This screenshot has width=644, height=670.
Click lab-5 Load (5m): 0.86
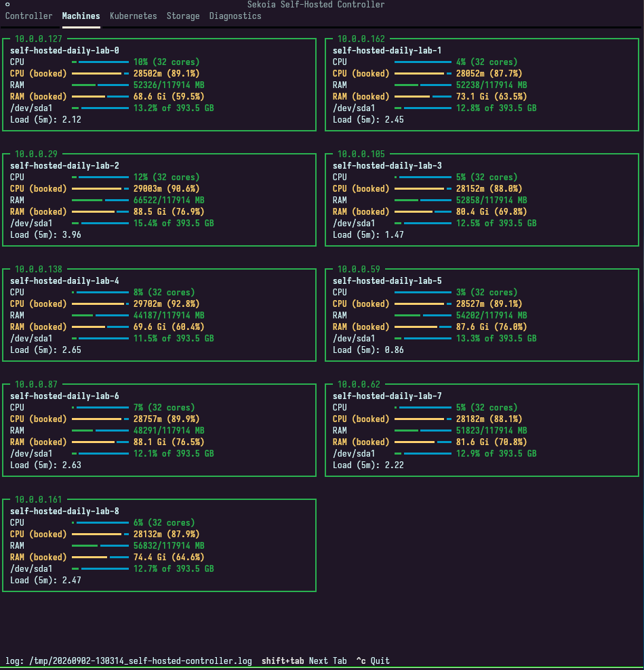(x=368, y=350)
